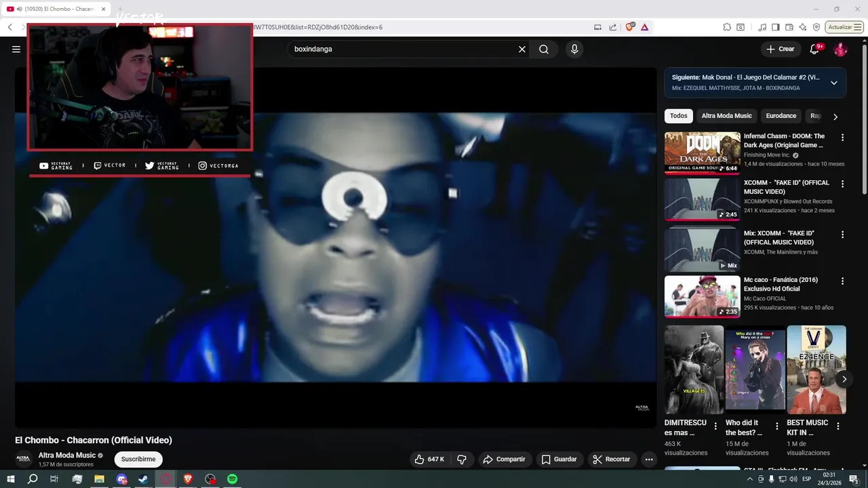
Task: Click the Guardar button
Action: 559,460
